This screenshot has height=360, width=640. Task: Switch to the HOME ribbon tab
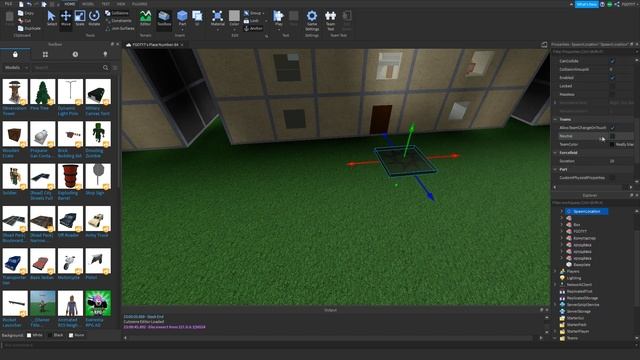[70, 4]
